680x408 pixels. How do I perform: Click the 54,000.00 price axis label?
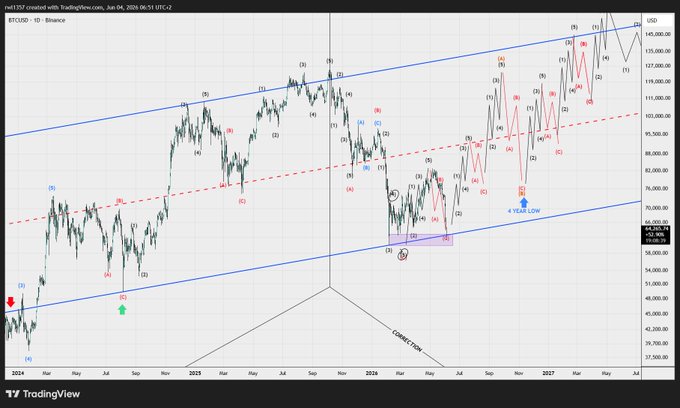click(x=657, y=270)
